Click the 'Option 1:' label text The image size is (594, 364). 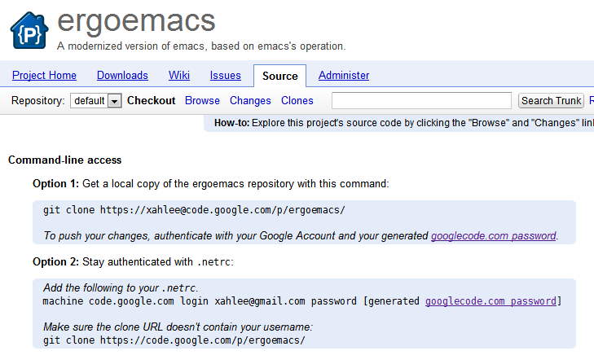55,184
